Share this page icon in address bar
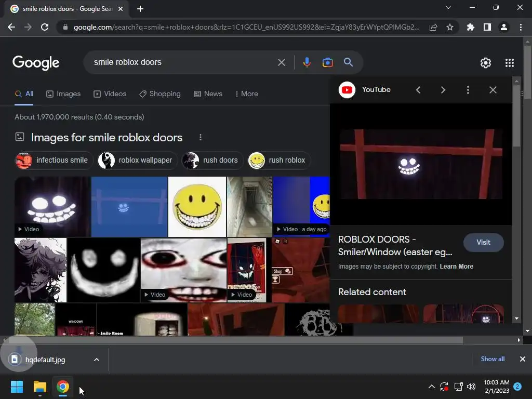The image size is (532, 399). point(433,27)
